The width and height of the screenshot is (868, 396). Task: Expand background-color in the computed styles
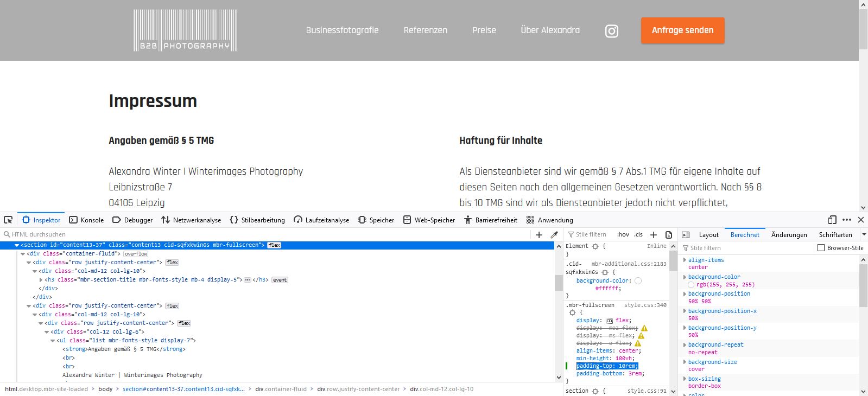coord(685,277)
